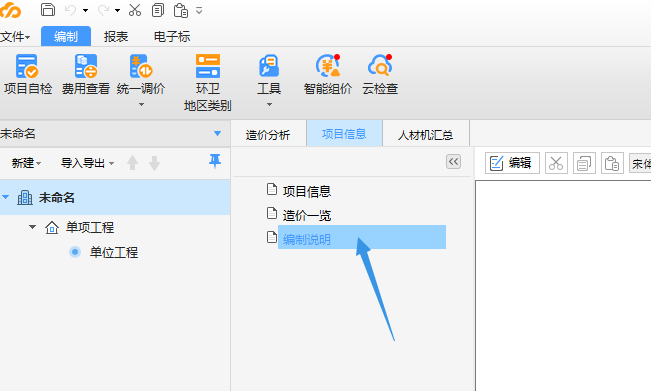Collapse the navigation list with << button

(453, 161)
